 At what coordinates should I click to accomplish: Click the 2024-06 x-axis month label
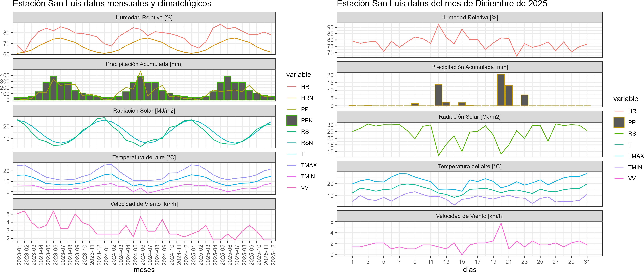[143, 255]
